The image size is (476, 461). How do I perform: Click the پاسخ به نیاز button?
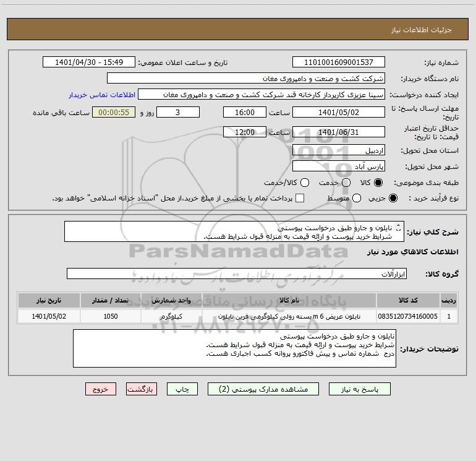[x=359, y=389]
